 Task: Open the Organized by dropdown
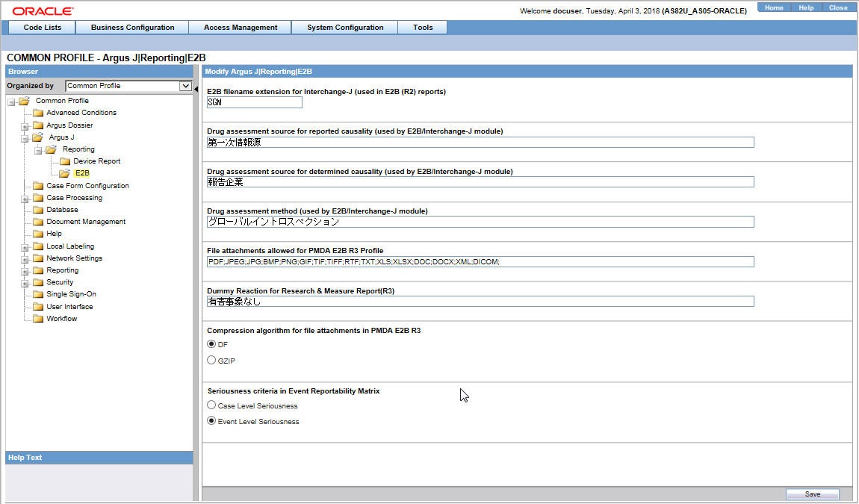coord(185,86)
